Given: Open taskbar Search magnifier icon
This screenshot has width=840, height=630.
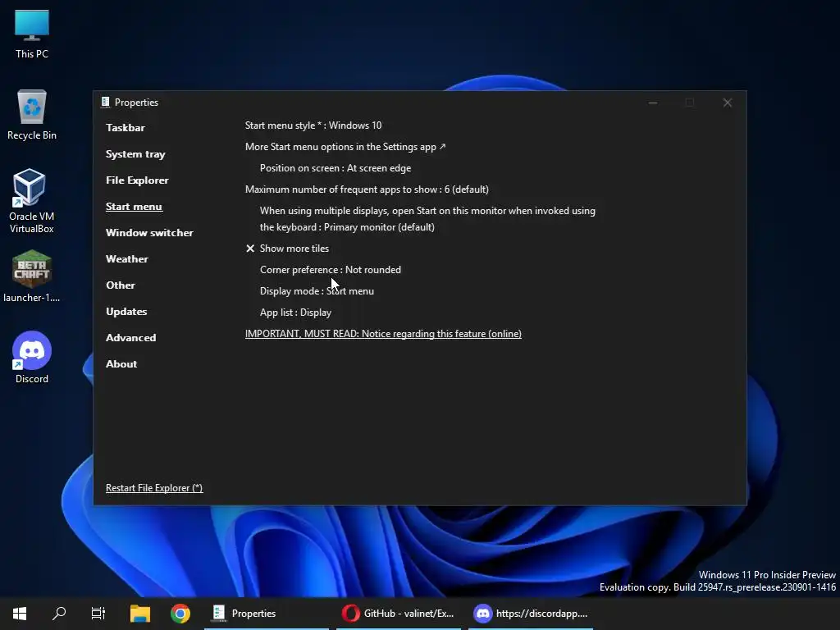Looking at the screenshot, I should (x=59, y=614).
